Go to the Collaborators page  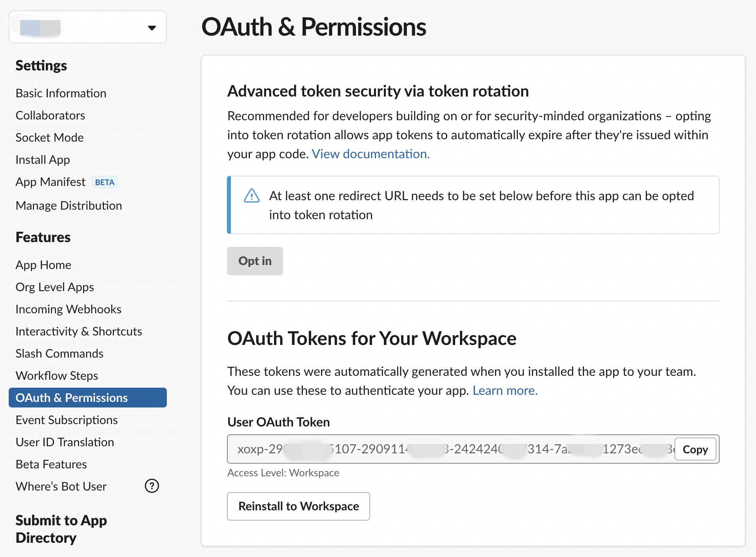[50, 116]
